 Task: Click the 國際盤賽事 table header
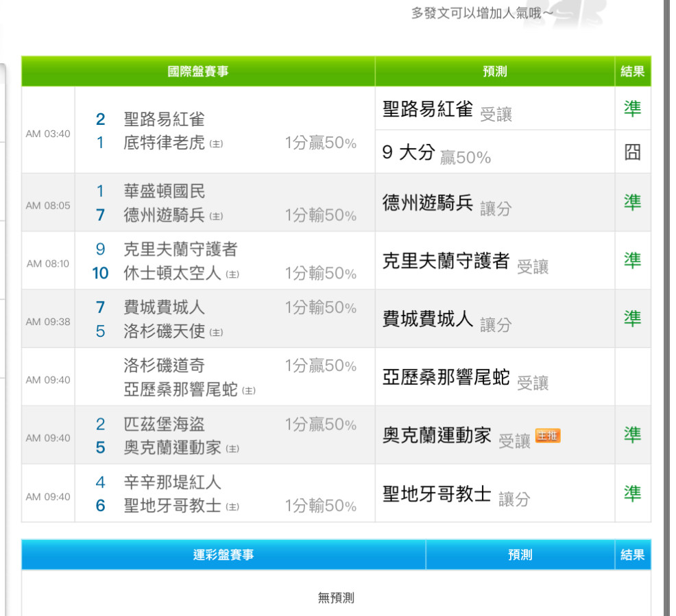pos(198,71)
